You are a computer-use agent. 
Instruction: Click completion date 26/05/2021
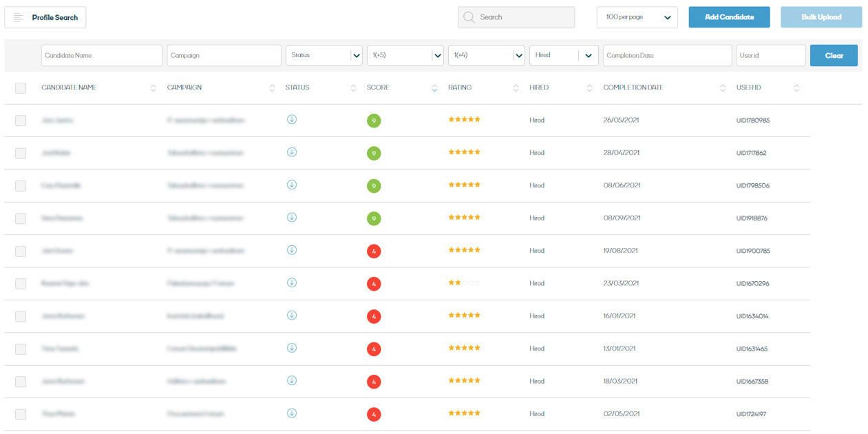tap(622, 121)
